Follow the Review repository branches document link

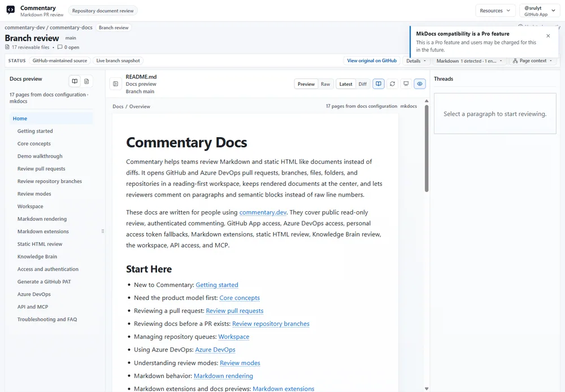click(271, 324)
